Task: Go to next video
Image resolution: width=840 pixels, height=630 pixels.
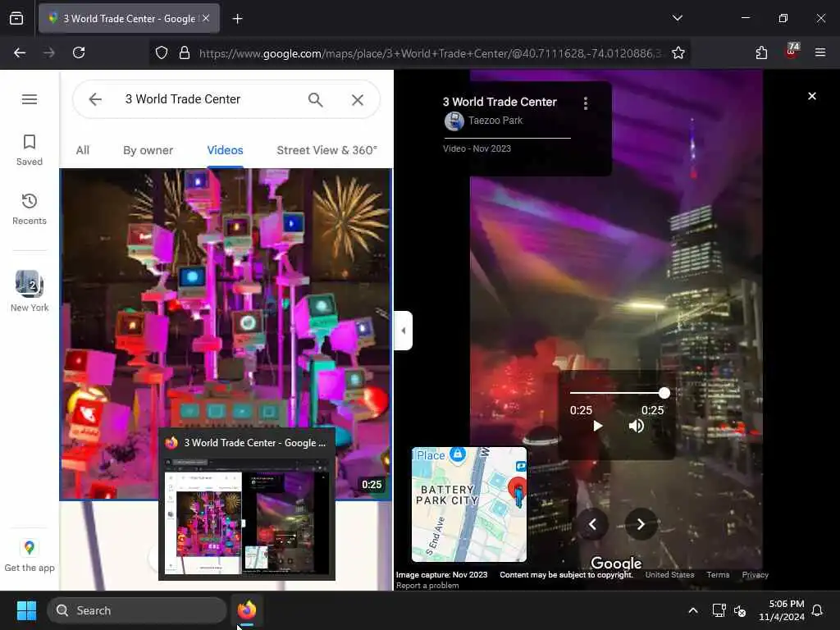Action: tap(641, 524)
